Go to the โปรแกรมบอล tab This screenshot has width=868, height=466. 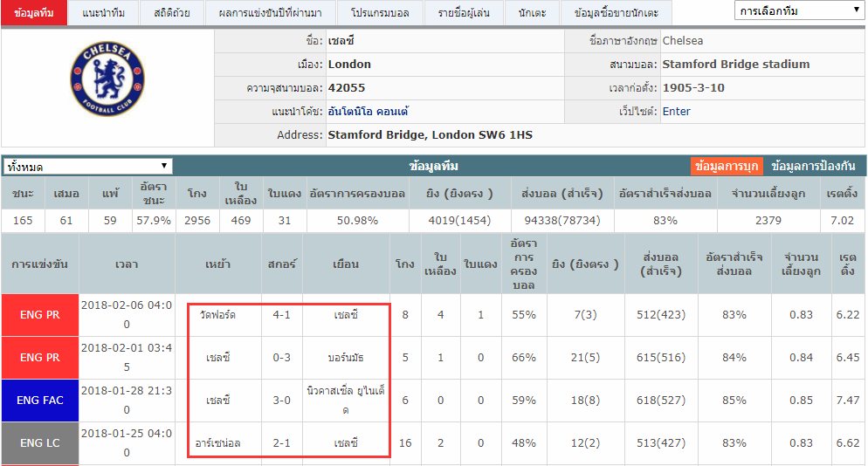click(x=380, y=13)
